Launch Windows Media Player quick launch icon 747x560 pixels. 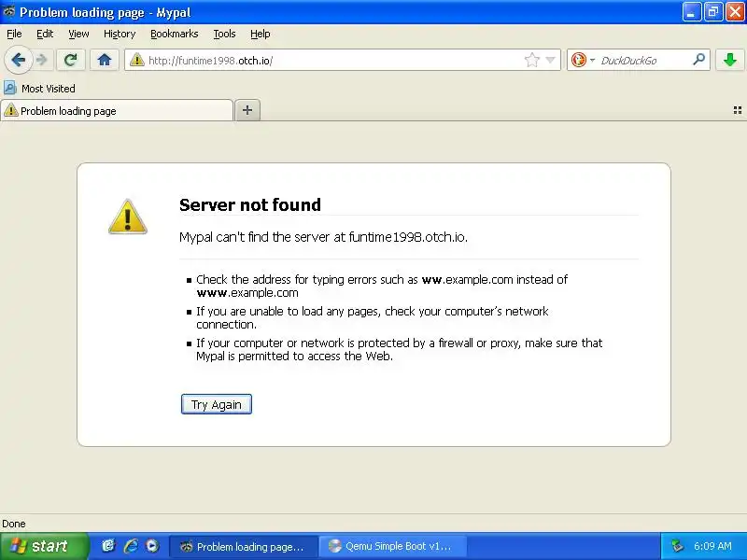point(152,546)
